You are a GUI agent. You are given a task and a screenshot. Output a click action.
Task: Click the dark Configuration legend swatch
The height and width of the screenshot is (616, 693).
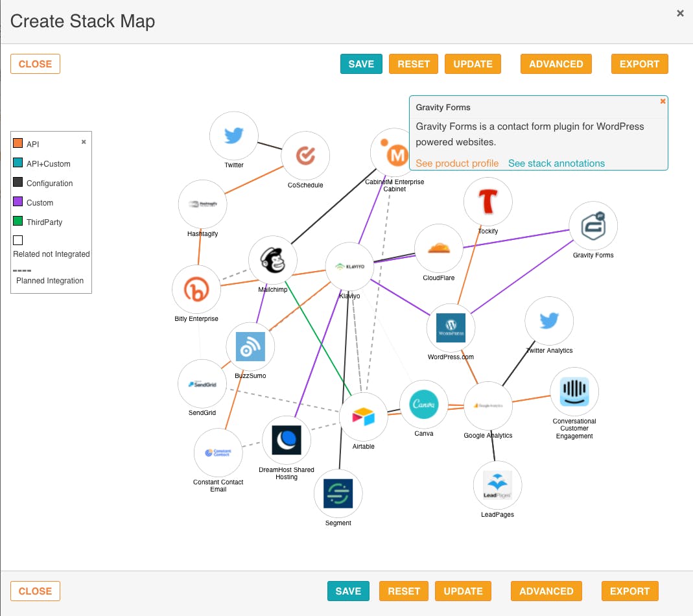click(18, 182)
